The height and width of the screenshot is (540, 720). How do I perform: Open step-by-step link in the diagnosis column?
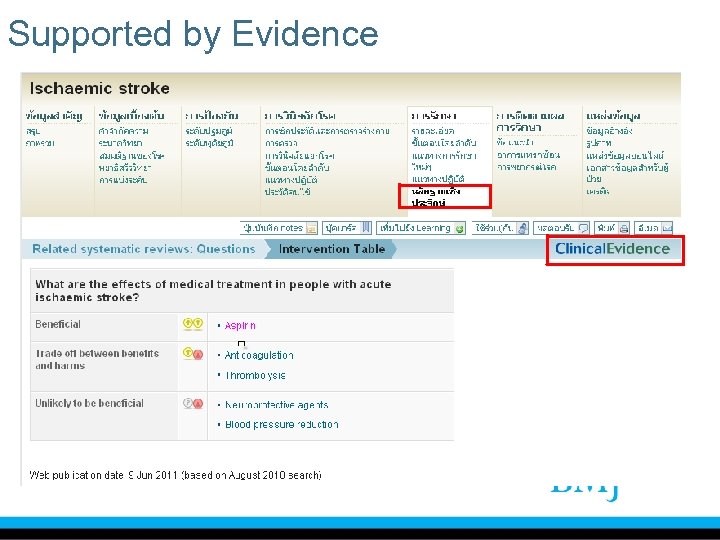[x=297, y=168]
